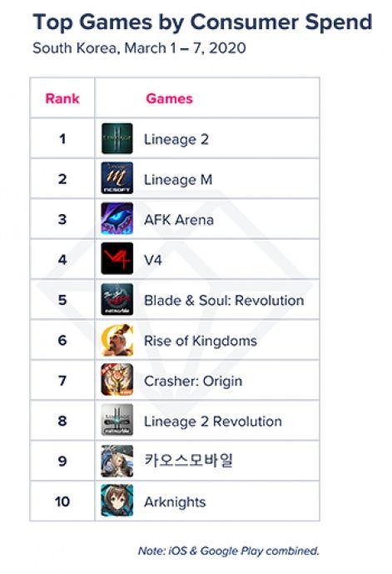Click the Rise of Kingdoms name
This screenshot has width=392, height=574.
pos(201,341)
